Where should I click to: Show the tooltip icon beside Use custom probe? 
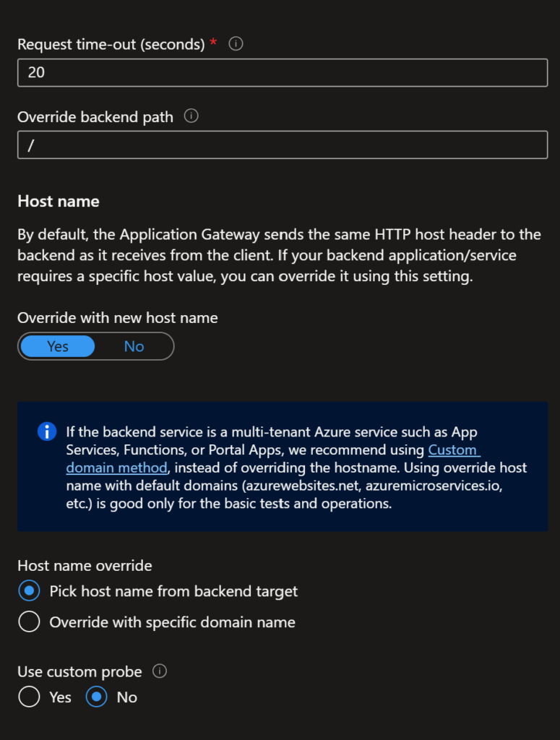click(160, 671)
